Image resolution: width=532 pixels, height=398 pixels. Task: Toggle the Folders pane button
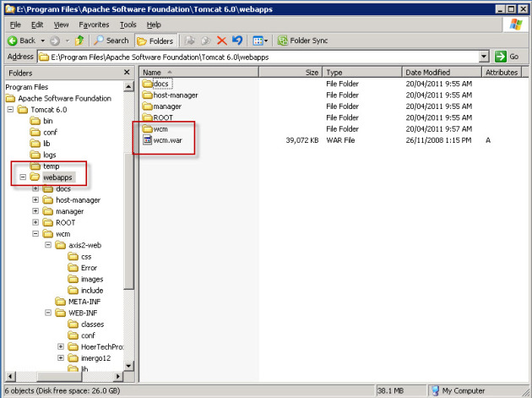155,41
